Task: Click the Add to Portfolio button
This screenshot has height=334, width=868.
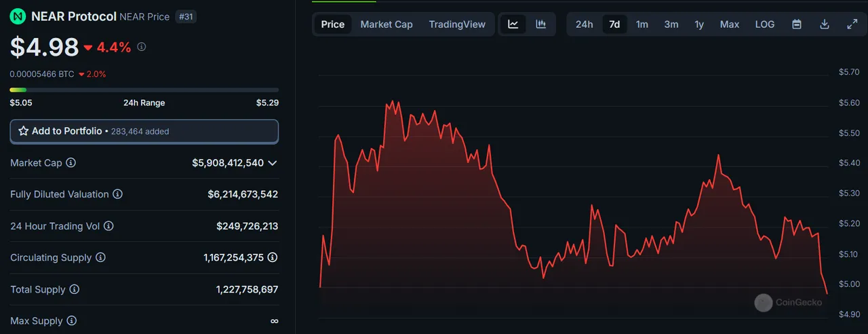Action: click(x=144, y=132)
